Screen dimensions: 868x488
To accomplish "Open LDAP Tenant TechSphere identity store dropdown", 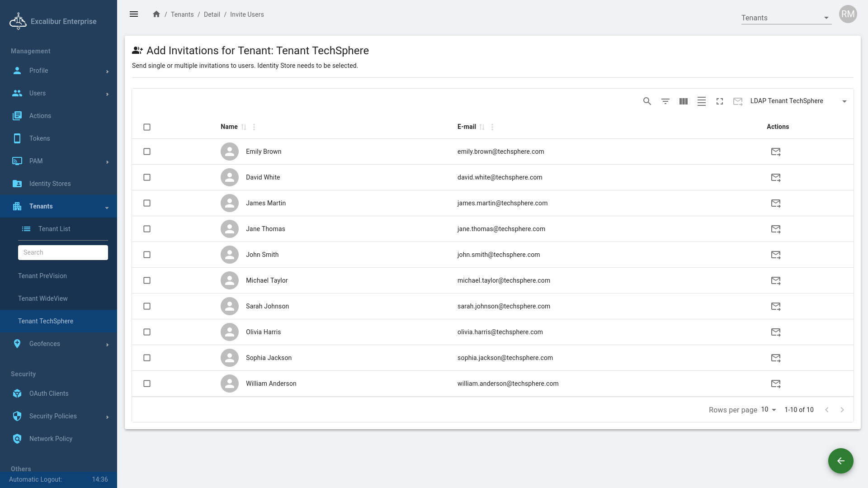I will pyautogui.click(x=798, y=101).
